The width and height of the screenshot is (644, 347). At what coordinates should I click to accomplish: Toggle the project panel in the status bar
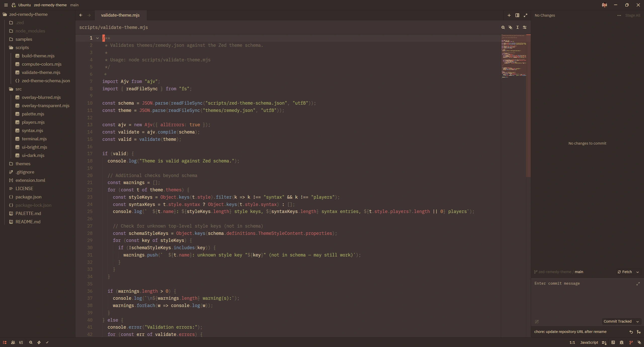(5, 342)
